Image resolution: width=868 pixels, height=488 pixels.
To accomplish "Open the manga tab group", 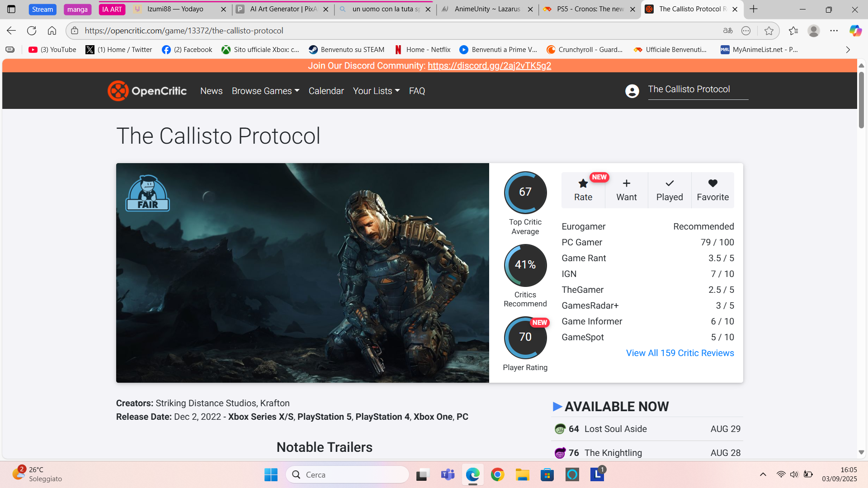I will tap(77, 9).
